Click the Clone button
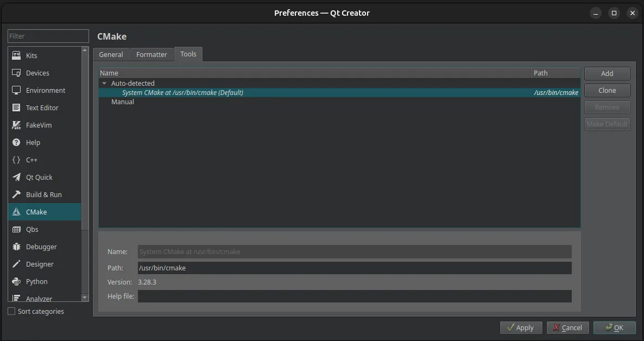This screenshot has height=341, width=644. point(607,90)
